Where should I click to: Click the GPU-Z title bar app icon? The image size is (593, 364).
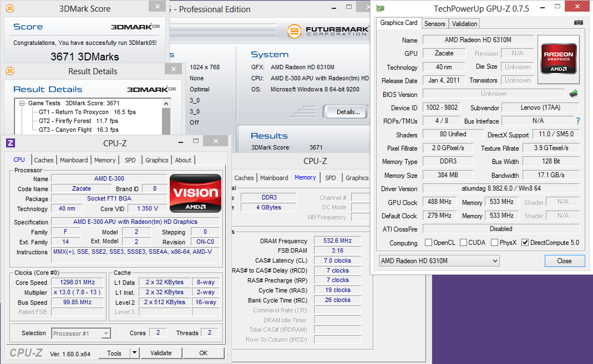point(381,8)
